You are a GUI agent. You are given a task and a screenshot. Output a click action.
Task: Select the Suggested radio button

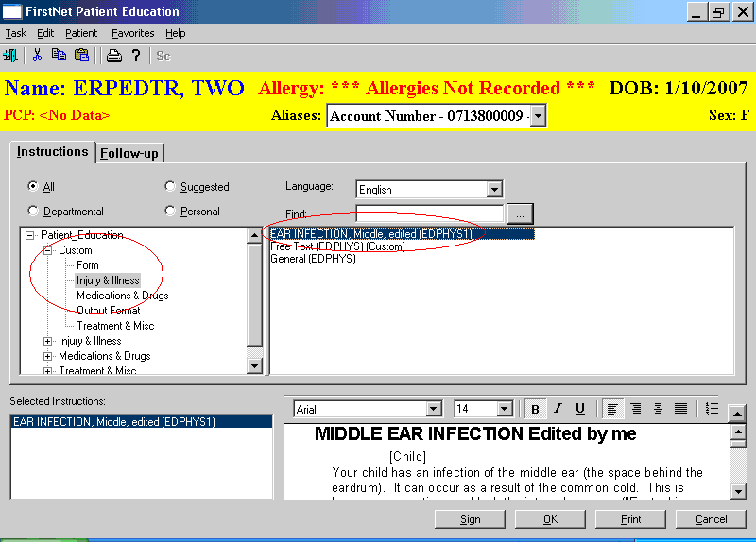[x=170, y=186]
